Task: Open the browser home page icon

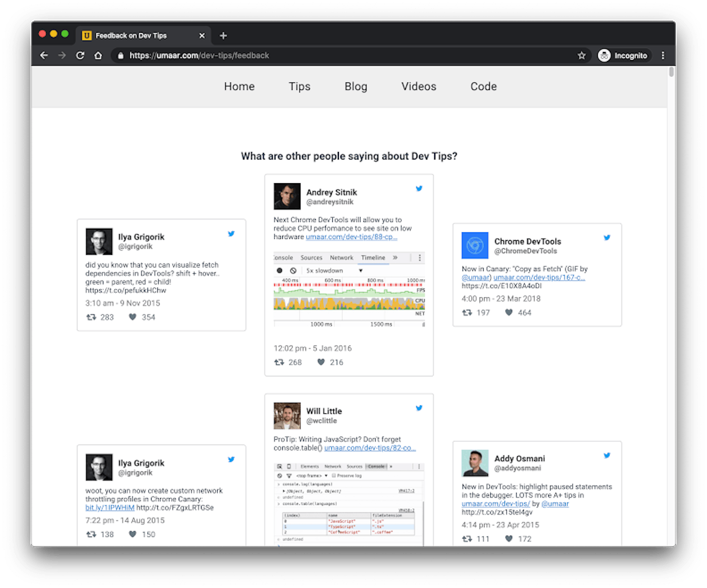Action: 98,56
